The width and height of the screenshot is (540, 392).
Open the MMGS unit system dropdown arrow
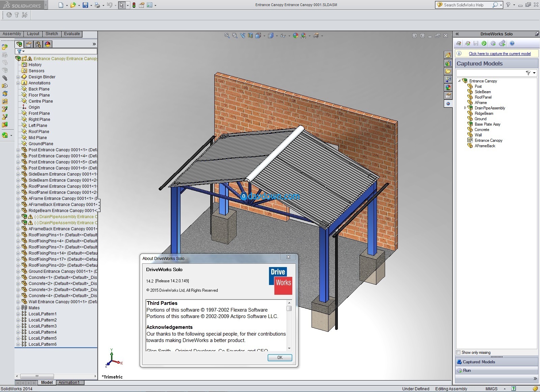(x=505, y=389)
